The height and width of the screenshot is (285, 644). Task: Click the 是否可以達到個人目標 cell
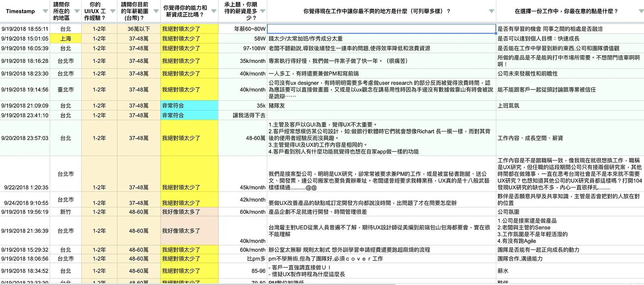(570, 39)
